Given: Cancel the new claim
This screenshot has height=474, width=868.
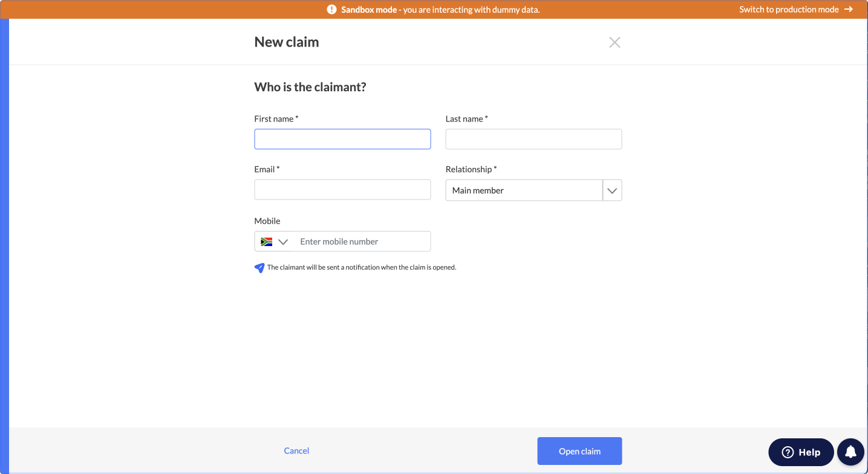Looking at the screenshot, I should 296,451.
